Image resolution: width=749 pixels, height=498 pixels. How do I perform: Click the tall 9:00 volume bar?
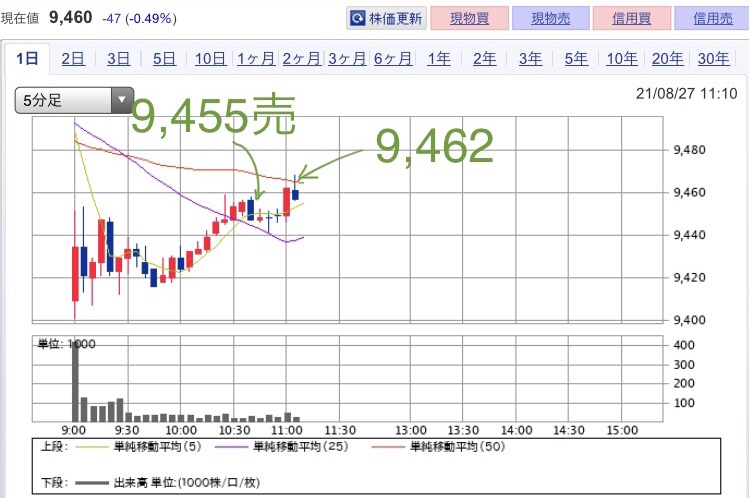point(75,380)
